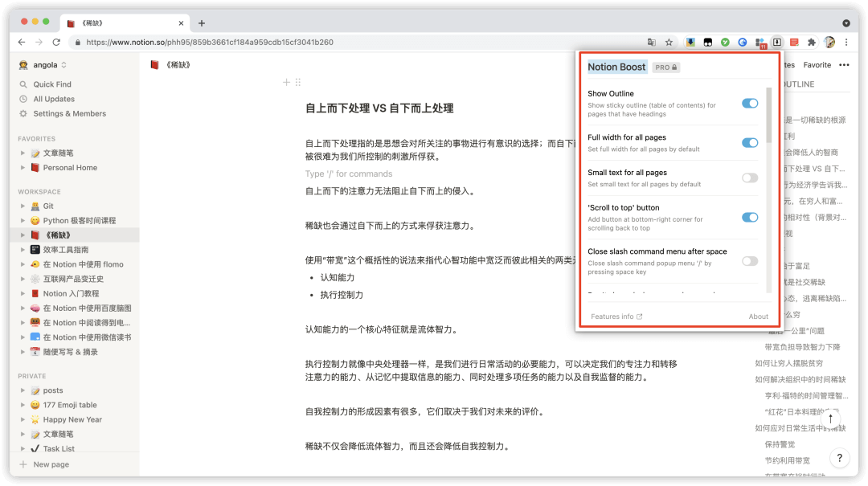Screen dimensions: 868x486
Task: Expand the Python 极客时间课程 page
Action: [23, 220]
